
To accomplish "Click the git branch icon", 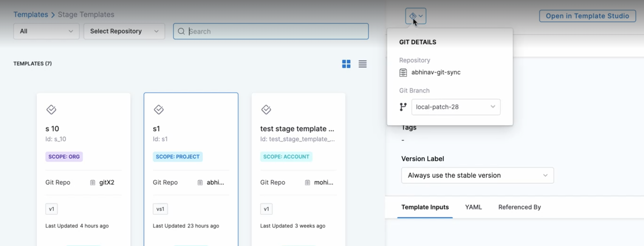I will click(x=403, y=107).
